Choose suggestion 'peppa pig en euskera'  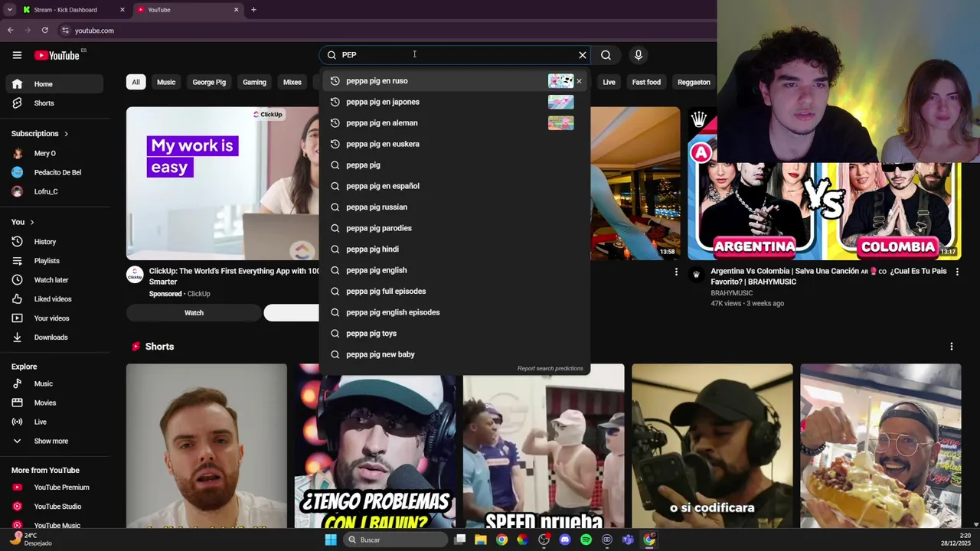coord(455,144)
